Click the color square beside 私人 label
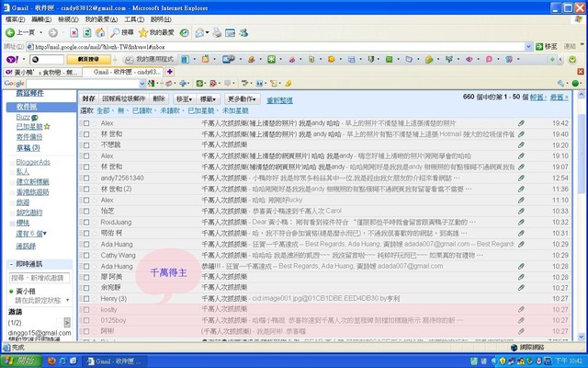 click(x=12, y=172)
